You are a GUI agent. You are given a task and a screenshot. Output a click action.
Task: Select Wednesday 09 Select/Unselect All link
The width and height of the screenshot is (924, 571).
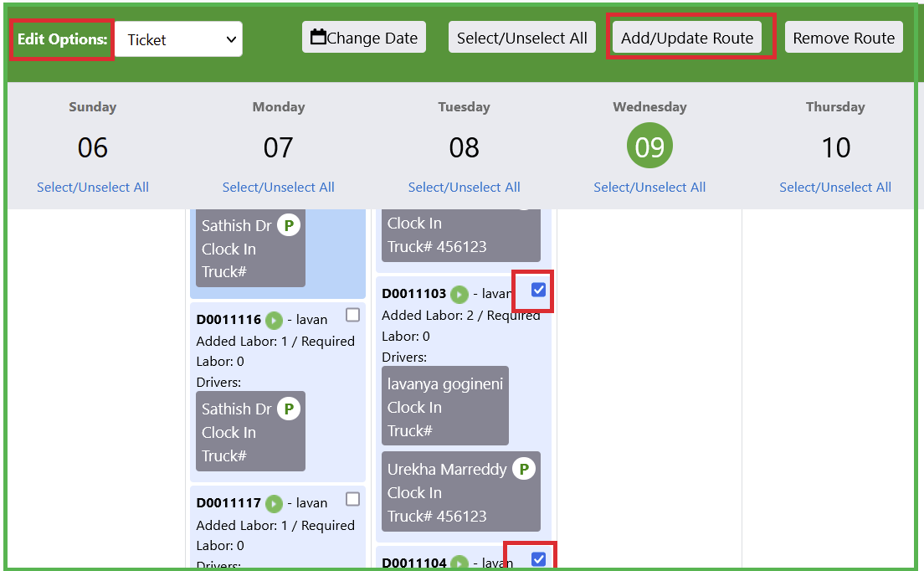tap(649, 188)
